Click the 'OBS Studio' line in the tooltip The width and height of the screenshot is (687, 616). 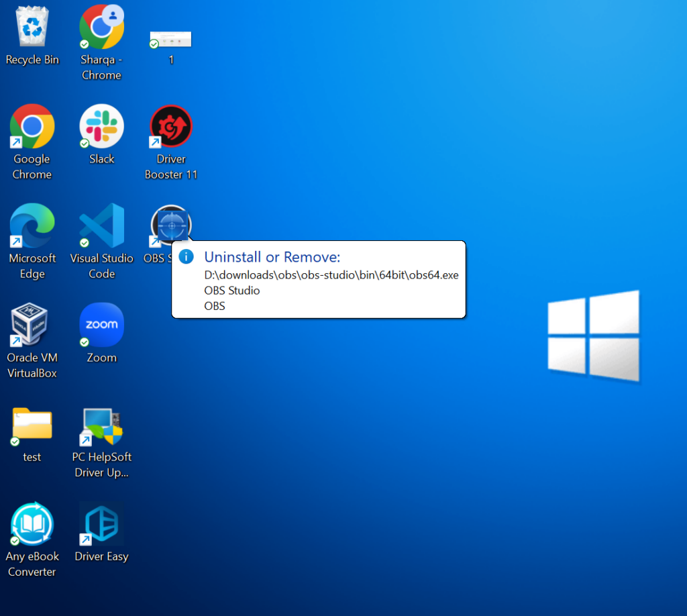[x=231, y=291]
